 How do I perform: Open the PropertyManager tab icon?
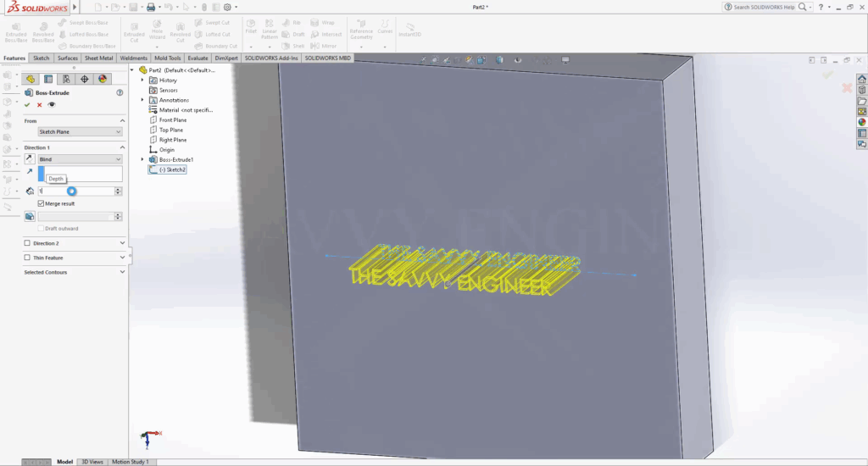pyautogui.click(x=48, y=79)
